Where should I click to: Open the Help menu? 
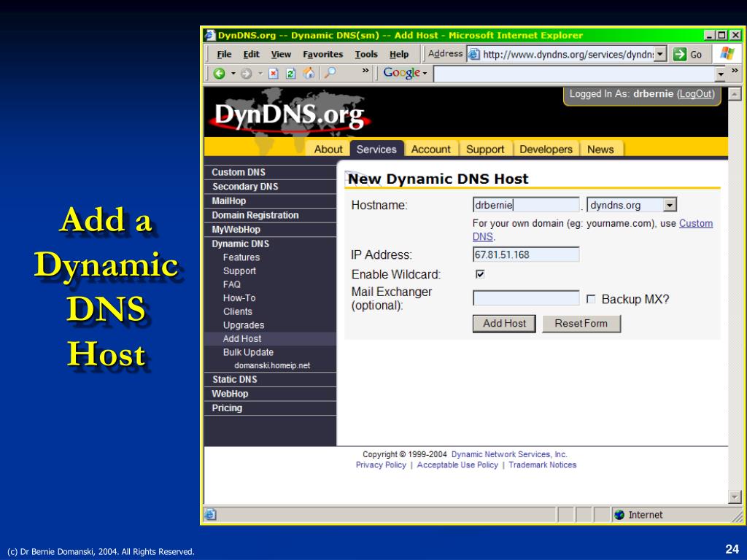pyautogui.click(x=399, y=54)
